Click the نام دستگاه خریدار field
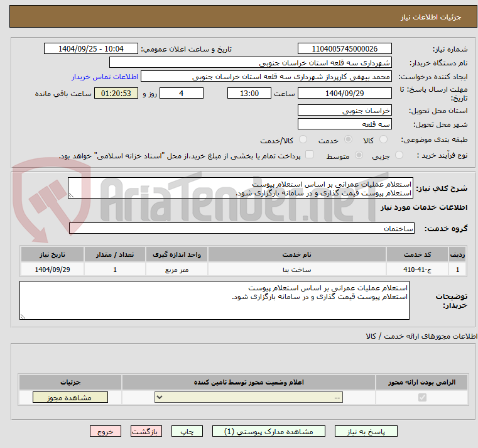The height and width of the screenshot is (448, 478). coord(250,63)
